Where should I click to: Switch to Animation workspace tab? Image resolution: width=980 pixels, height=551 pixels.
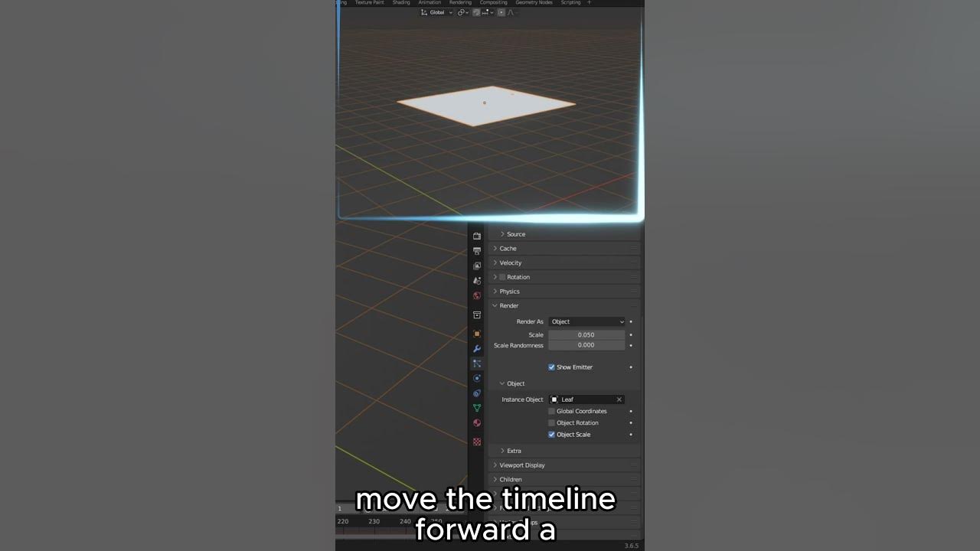[x=430, y=2]
